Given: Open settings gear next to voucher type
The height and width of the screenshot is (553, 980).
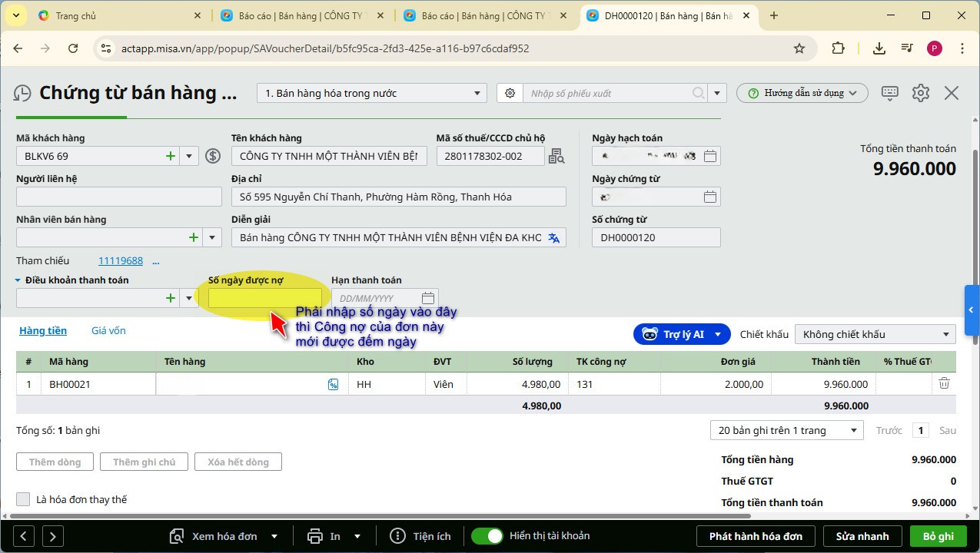Looking at the screenshot, I should coord(510,93).
